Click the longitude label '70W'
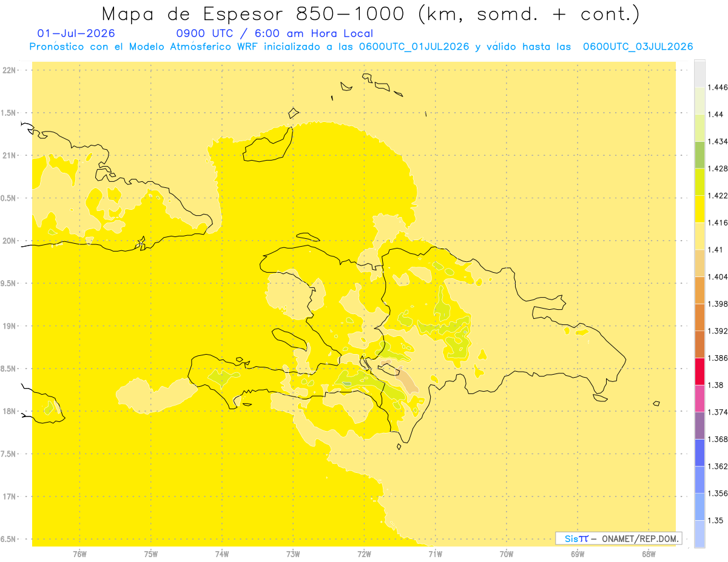Image resolution: width=728 pixels, height=562 pixels. (x=507, y=554)
